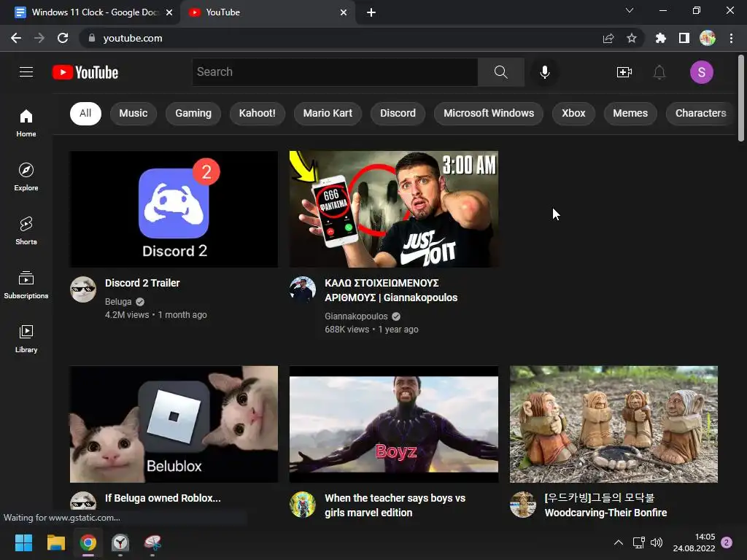Image resolution: width=747 pixels, height=560 pixels.
Task: Play the wooden figurines bonfire thumbnail
Action: (x=614, y=424)
